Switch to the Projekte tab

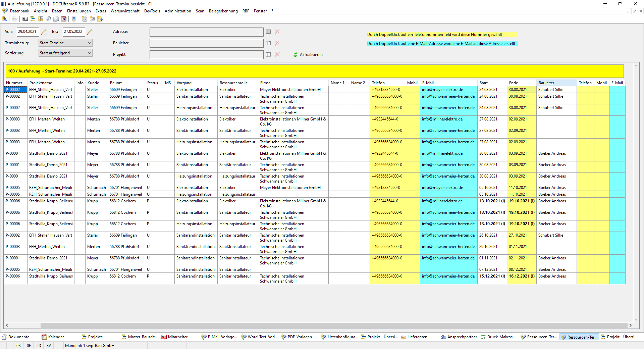[x=92, y=337]
